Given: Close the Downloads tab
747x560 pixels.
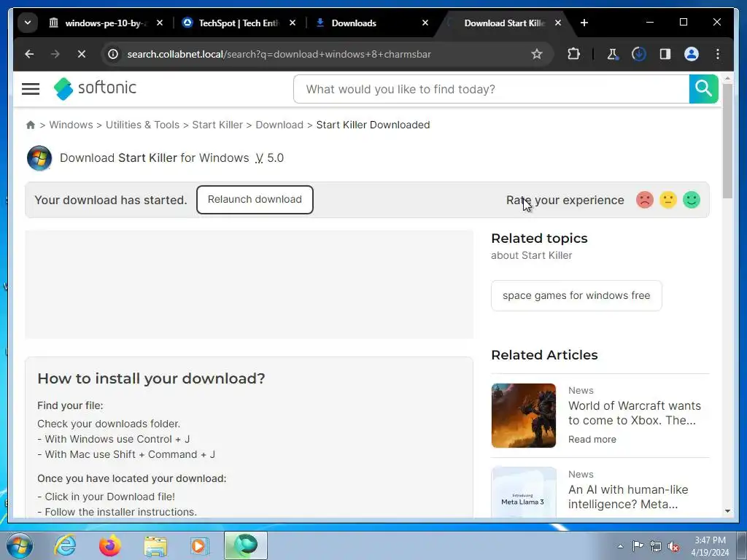Looking at the screenshot, I should [x=425, y=23].
